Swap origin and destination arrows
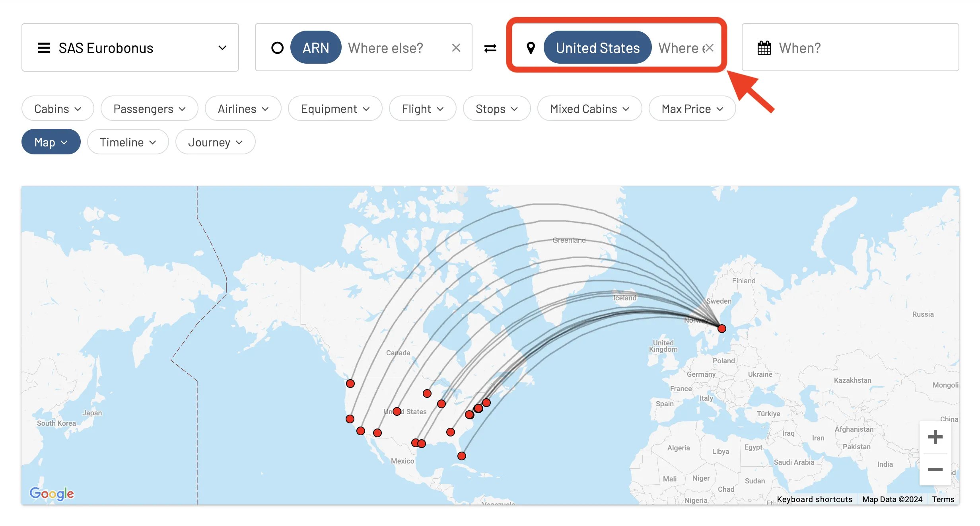 coord(490,48)
